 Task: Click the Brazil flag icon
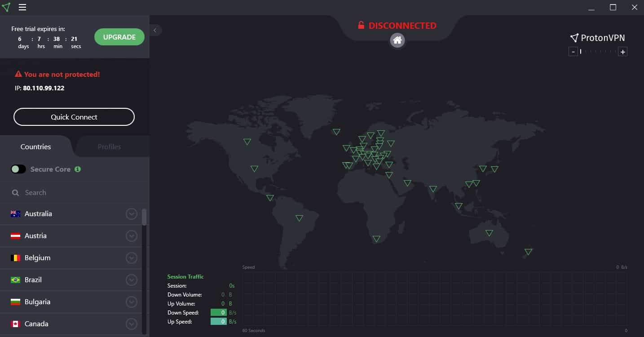[x=16, y=280]
